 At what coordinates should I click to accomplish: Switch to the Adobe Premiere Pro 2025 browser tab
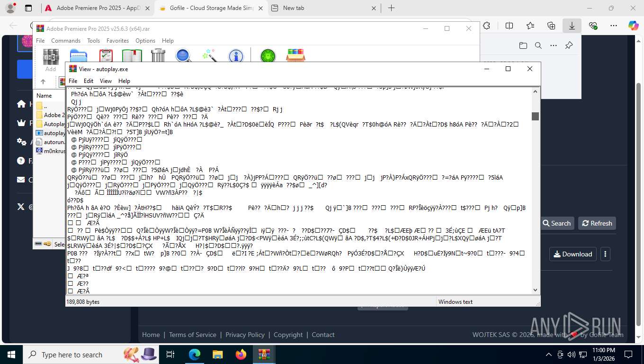tap(97, 8)
